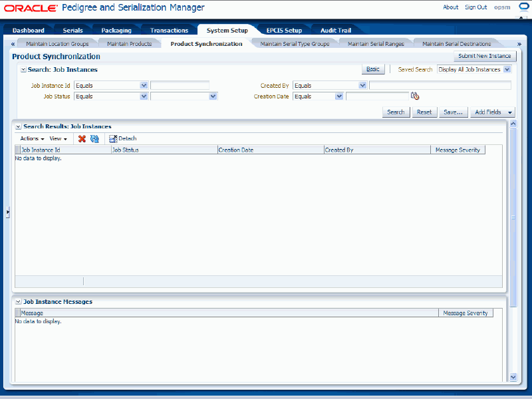This screenshot has height=399, width=532.
Task: Open the Actions menu
Action: (32, 138)
